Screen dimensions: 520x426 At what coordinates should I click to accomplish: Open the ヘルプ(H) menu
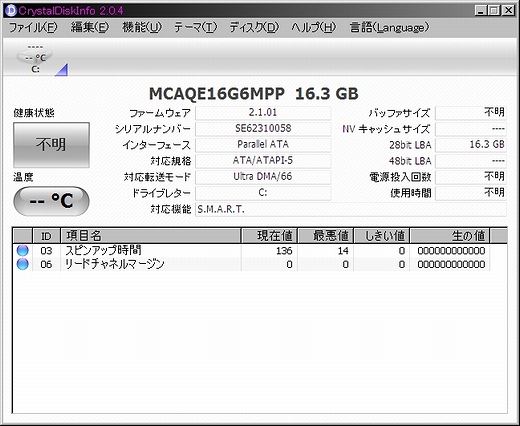pyautogui.click(x=313, y=27)
